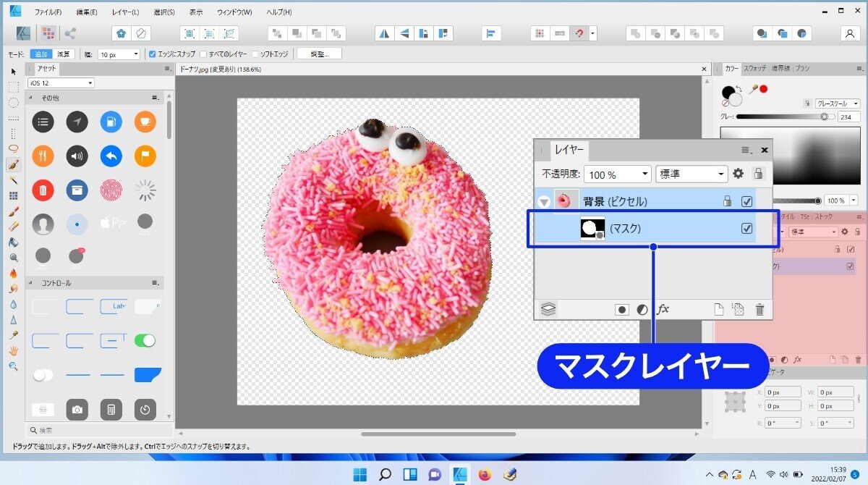Open the 標準 blend mode dropdown
The height and width of the screenshot is (485, 868).
[692, 174]
